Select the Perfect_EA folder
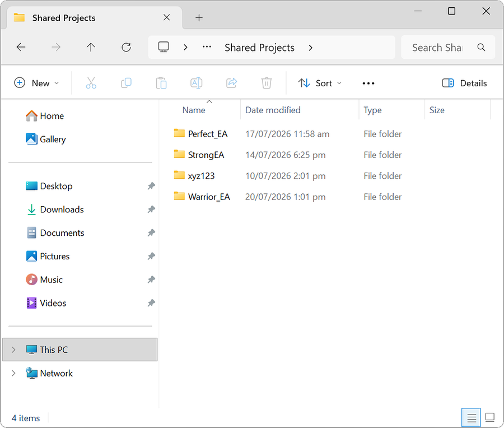Image resolution: width=504 pixels, height=428 pixels. click(208, 134)
